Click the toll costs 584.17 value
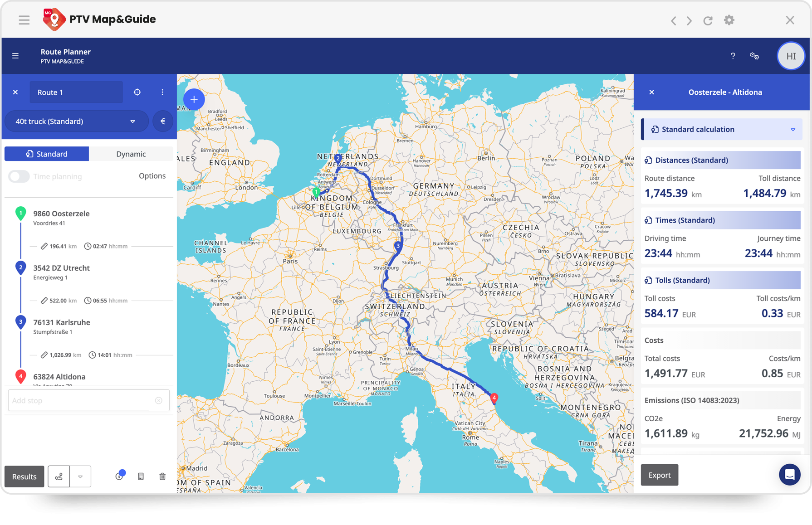This screenshot has height=525, width=812. 661,313
